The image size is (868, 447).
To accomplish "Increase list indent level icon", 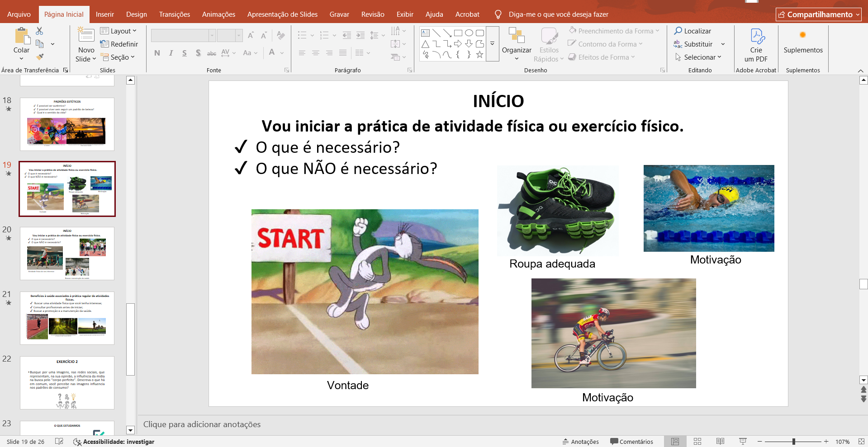I will click(x=360, y=35).
